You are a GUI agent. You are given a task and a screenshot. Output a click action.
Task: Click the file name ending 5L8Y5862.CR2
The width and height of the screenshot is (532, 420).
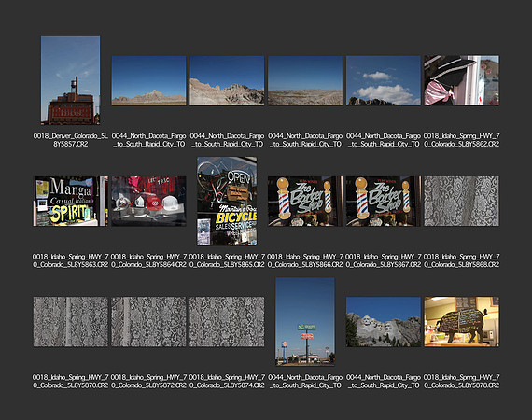point(462,140)
